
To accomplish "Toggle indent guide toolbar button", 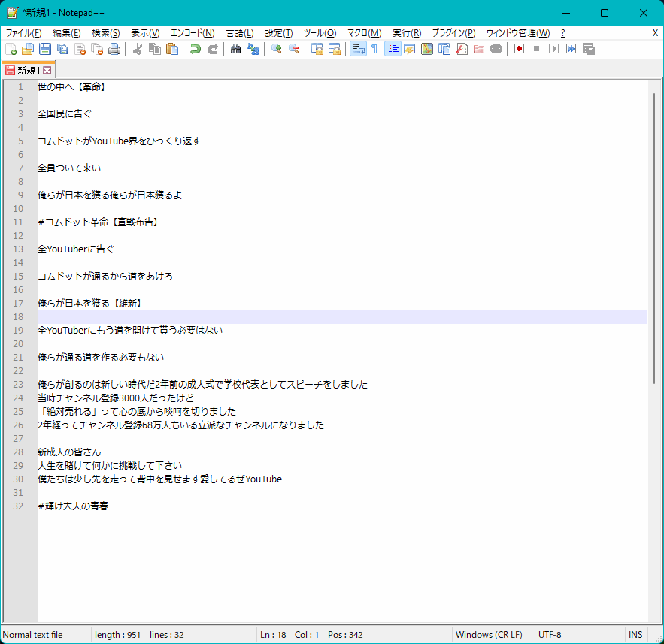I will click(x=393, y=49).
